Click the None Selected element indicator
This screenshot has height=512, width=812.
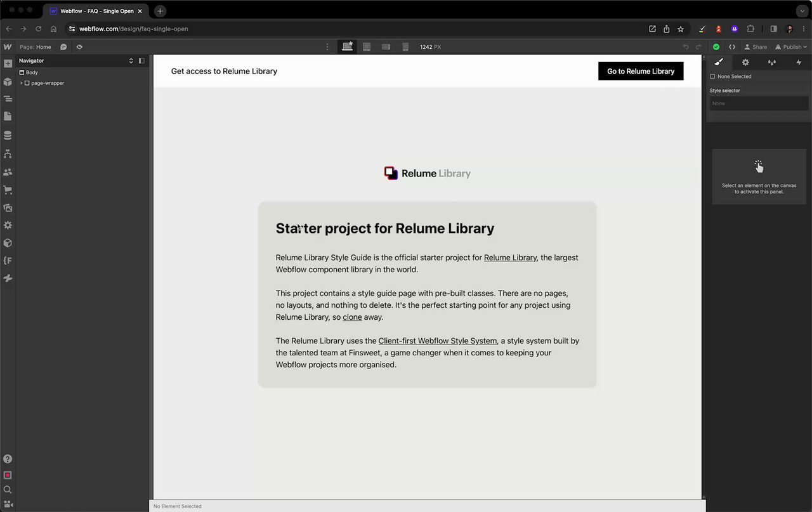(x=730, y=76)
